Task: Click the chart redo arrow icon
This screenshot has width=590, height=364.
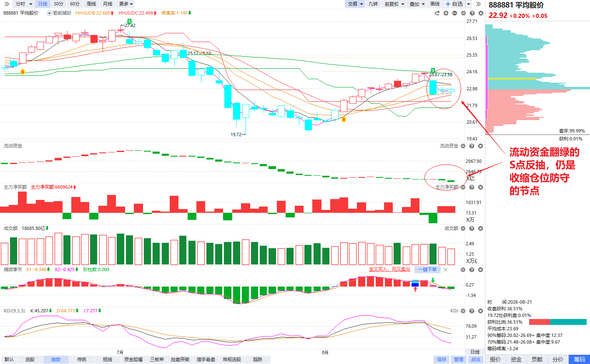Action: pyautogui.click(x=437, y=13)
